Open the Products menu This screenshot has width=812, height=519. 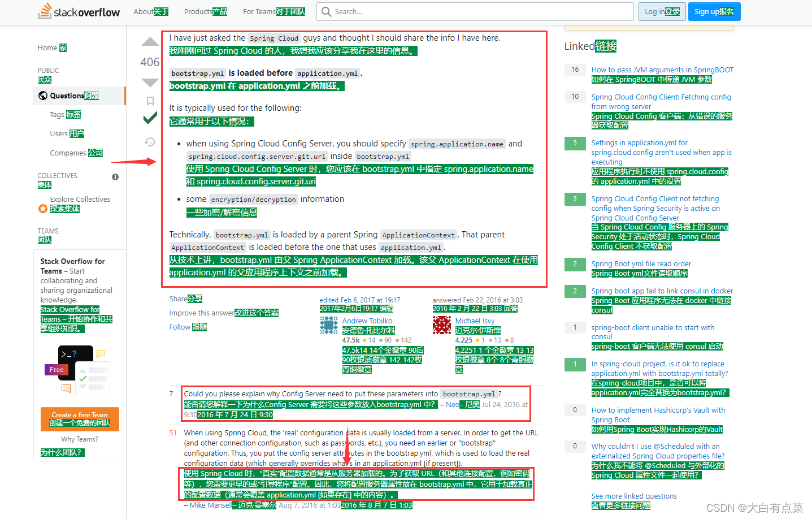[x=206, y=11]
